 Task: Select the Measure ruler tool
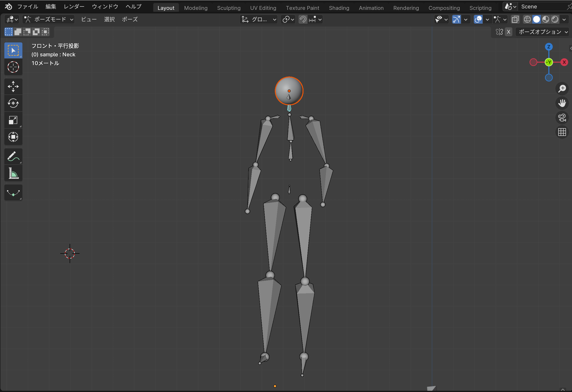point(13,173)
